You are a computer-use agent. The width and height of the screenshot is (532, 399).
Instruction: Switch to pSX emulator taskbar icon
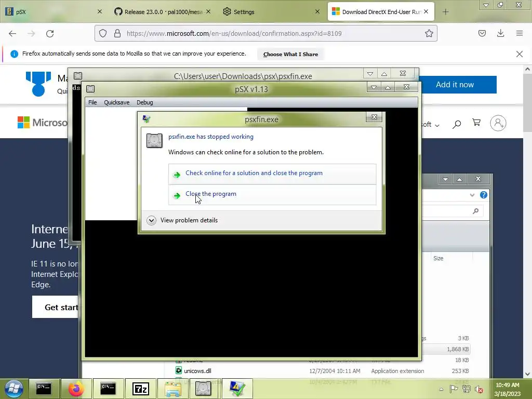tap(203, 389)
